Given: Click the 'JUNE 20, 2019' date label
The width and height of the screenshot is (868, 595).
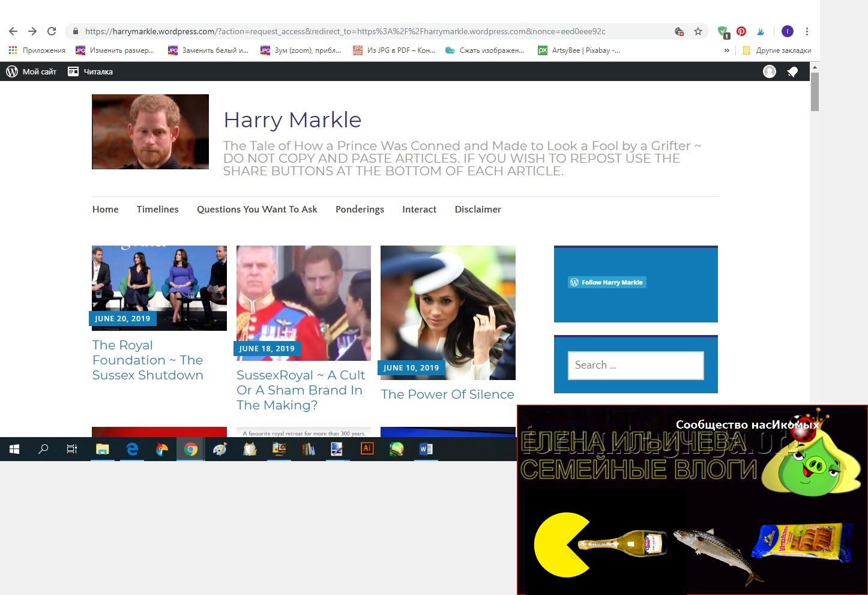Looking at the screenshot, I should coord(122,319).
